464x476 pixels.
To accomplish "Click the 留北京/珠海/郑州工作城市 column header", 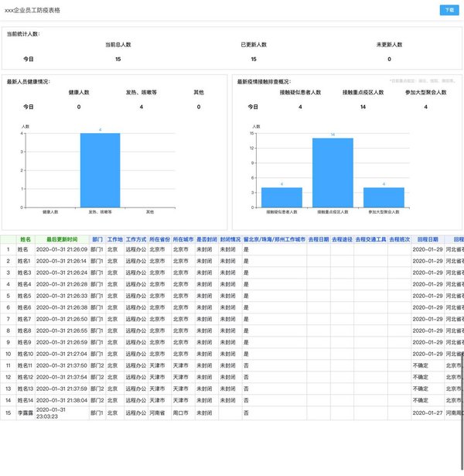I will click(274, 240).
